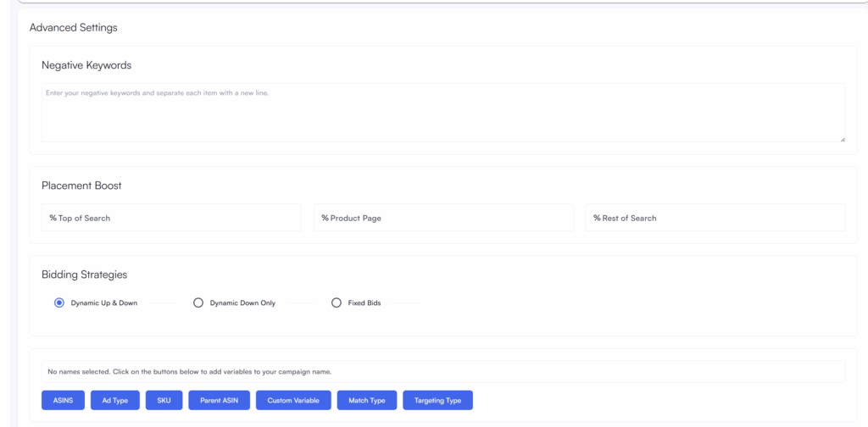
Task: Click the % Product Page input
Action: coord(443,218)
